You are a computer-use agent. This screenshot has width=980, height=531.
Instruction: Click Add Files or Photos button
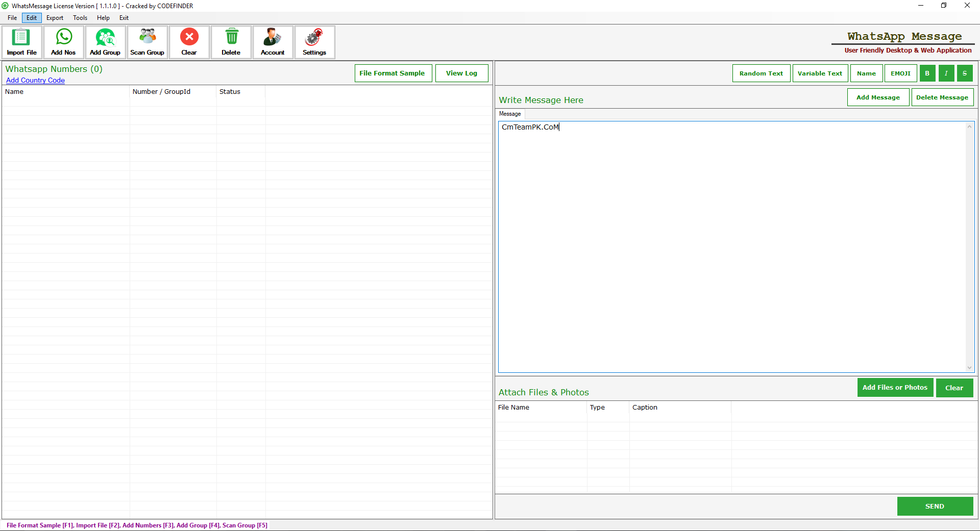895,388
